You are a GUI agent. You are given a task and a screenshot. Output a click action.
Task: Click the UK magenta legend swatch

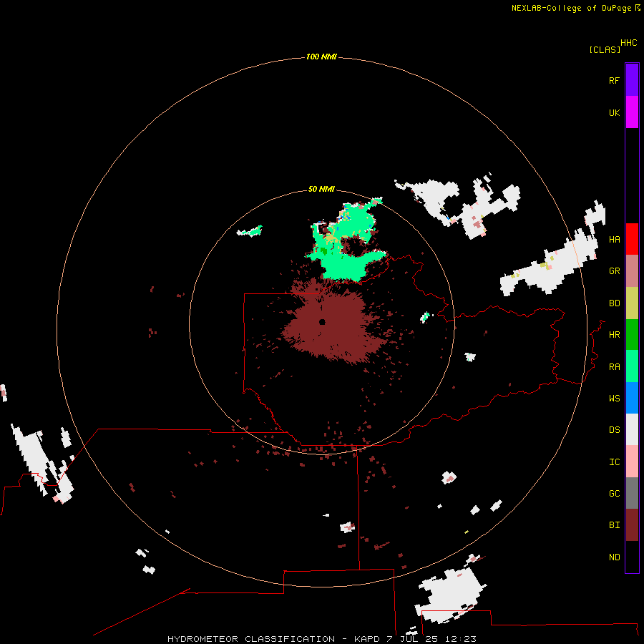[x=632, y=112]
